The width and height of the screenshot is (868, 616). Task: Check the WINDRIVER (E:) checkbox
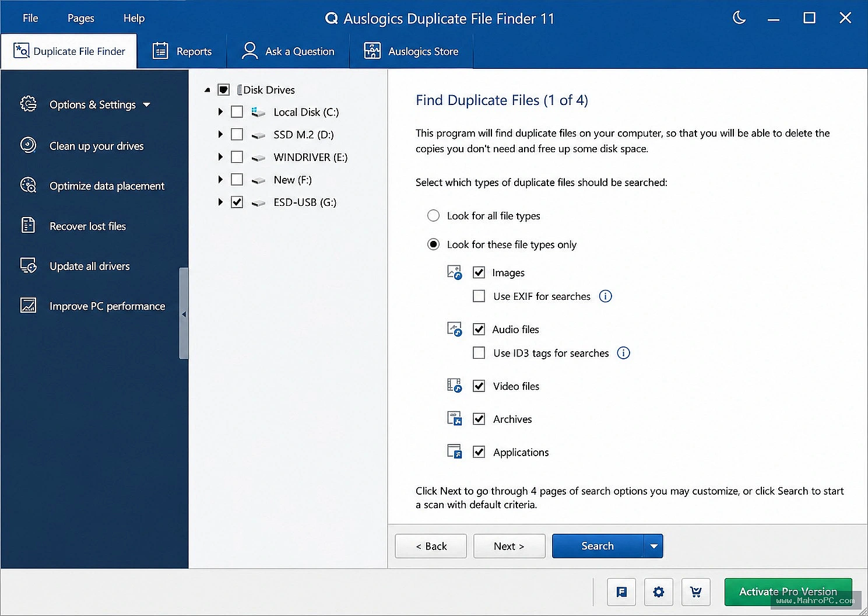237,157
